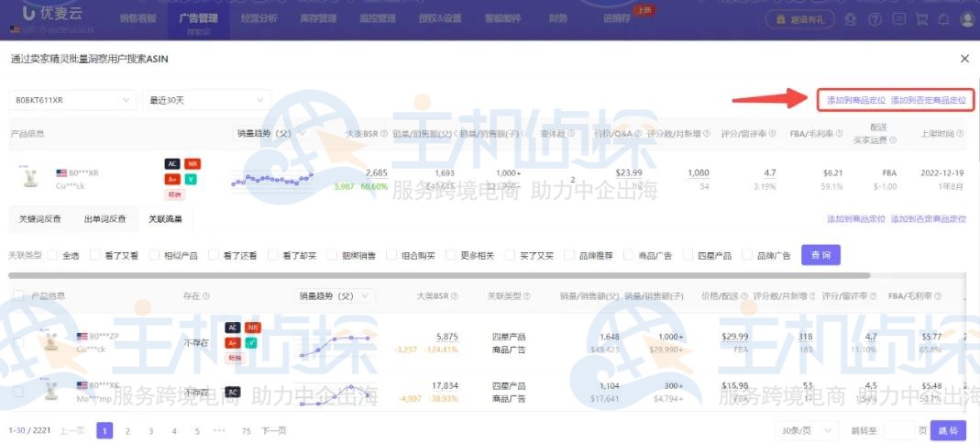Viewport: 980px width, 444px height.
Task: Click the AC badge in the B0***XK row
Action: point(233,392)
